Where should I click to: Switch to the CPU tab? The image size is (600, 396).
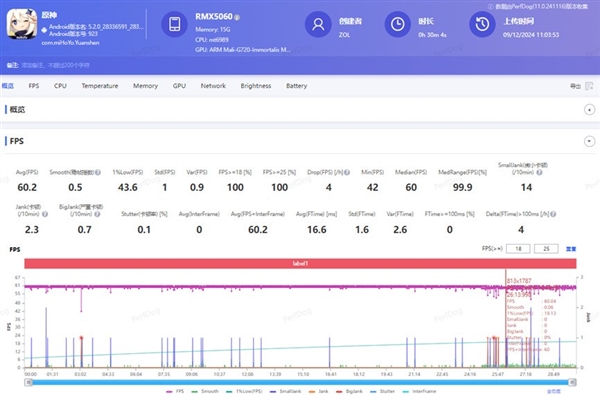click(60, 86)
